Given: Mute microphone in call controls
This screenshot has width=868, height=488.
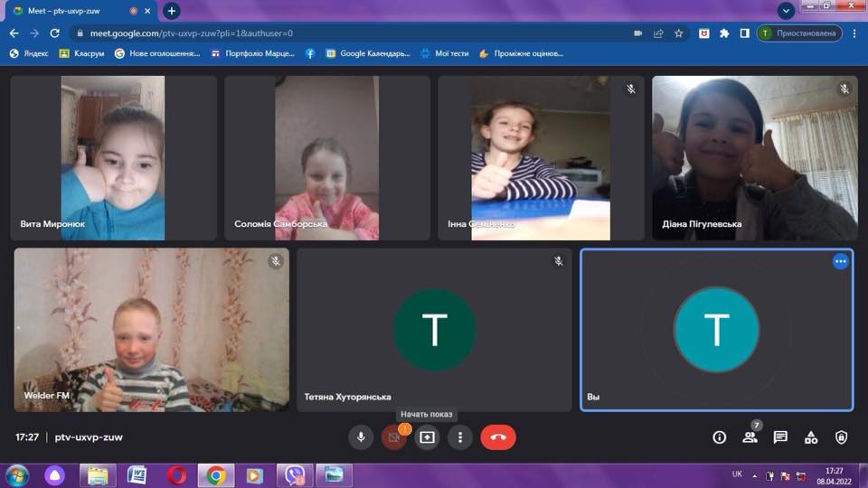Looking at the screenshot, I should click(361, 437).
